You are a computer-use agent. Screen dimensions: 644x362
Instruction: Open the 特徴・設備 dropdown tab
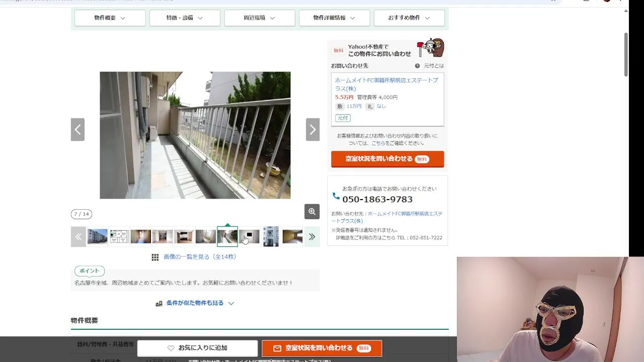[185, 18]
